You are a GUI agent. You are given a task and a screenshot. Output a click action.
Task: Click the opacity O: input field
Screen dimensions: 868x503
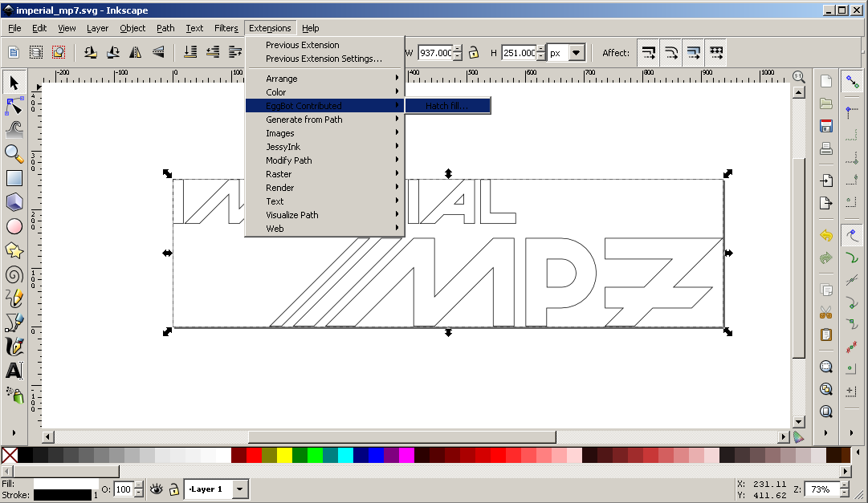[x=124, y=489]
